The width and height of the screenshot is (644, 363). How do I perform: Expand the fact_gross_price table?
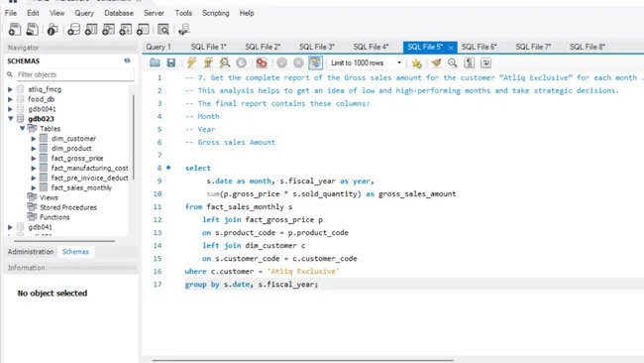click(x=34, y=159)
